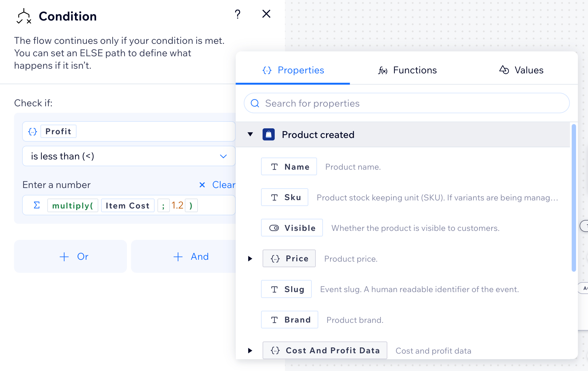Screen dimensions: 588x371
Task: Click the plus icon on Or button
Action: coord(64,257)
